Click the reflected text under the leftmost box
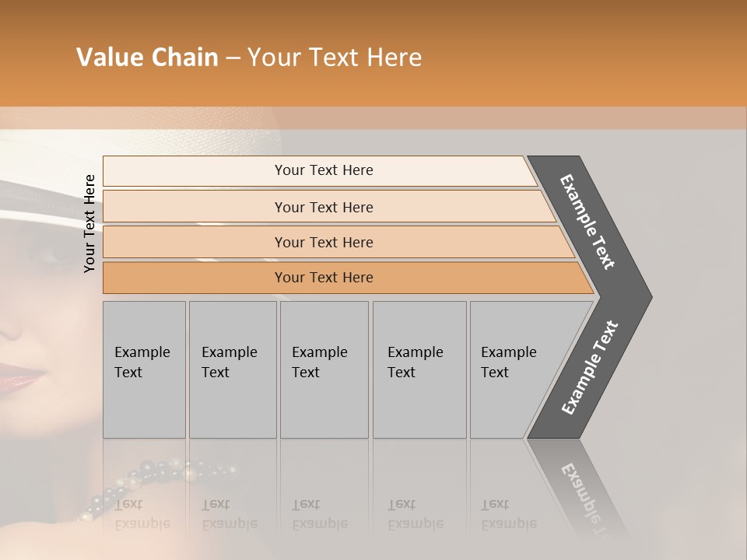This screenshot has height=560, width=747. click(144, 513)
